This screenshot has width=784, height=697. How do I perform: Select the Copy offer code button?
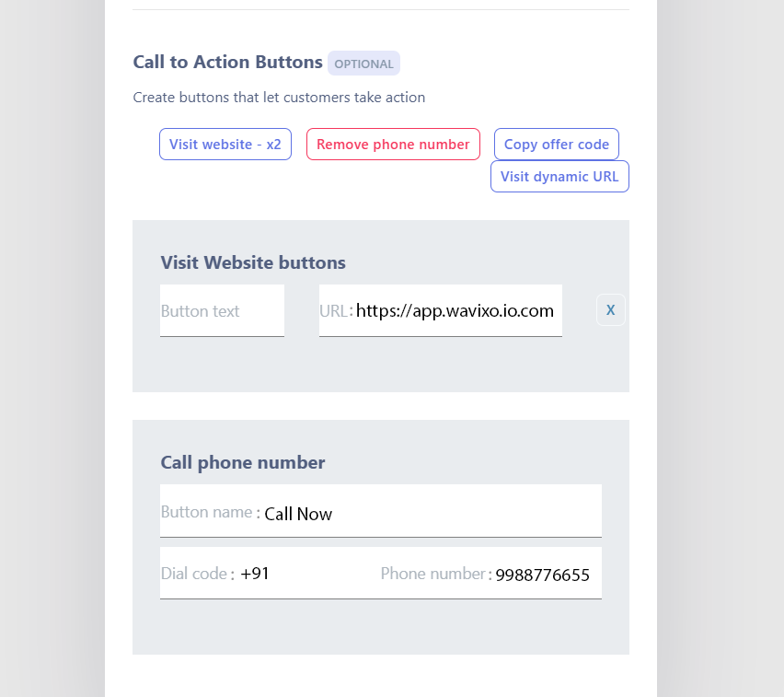(x=557, y=145)
